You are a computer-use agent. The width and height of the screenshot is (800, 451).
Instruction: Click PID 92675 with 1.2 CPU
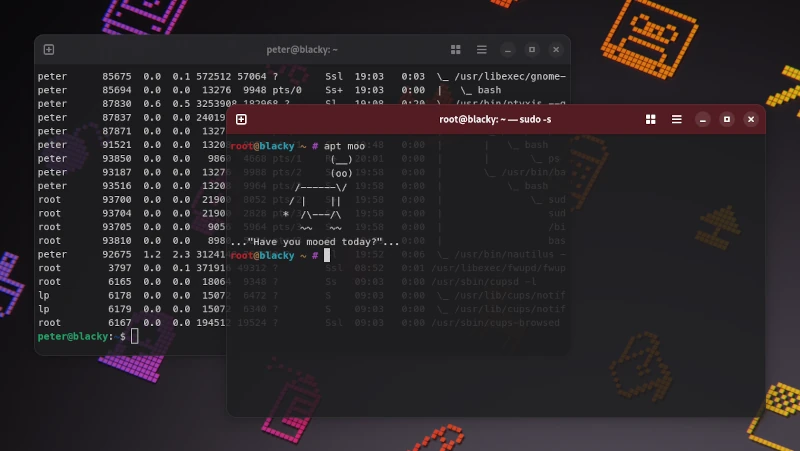(116, 255)
